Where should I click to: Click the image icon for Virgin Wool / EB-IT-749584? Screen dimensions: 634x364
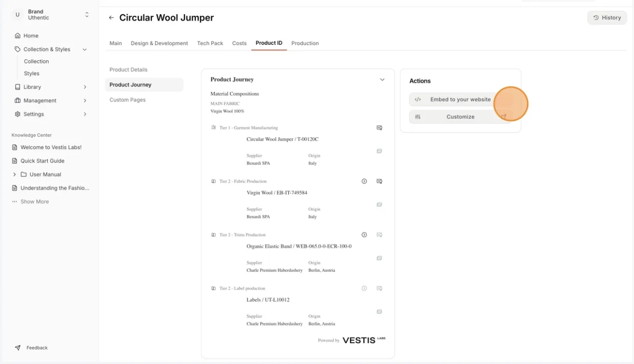coord(379,204)
